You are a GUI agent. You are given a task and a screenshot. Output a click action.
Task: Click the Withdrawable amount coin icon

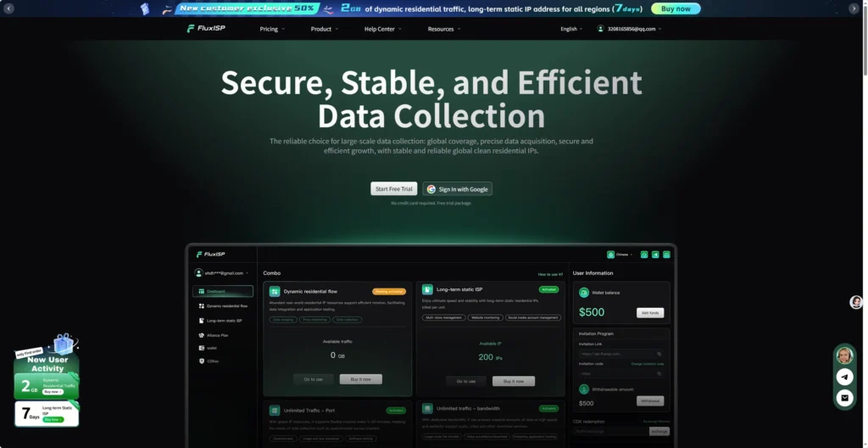[583, 389]
